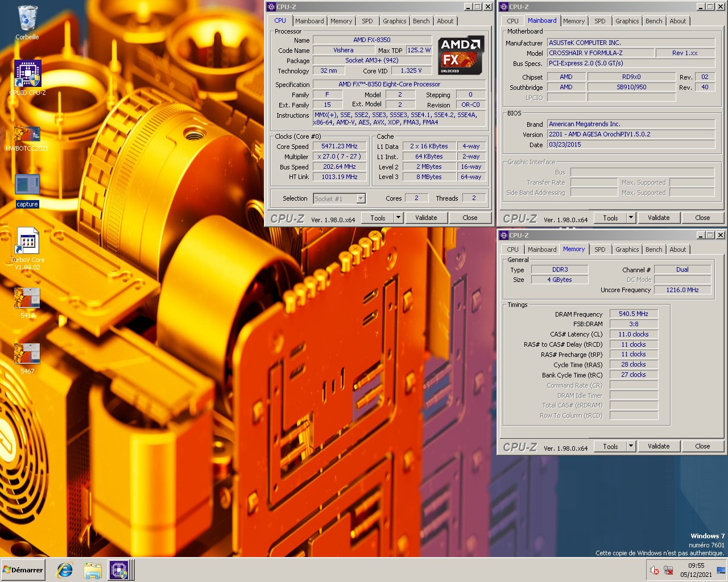Switch to Mainboard tab in Memory window
728x582 pixels.
point(542,250)
